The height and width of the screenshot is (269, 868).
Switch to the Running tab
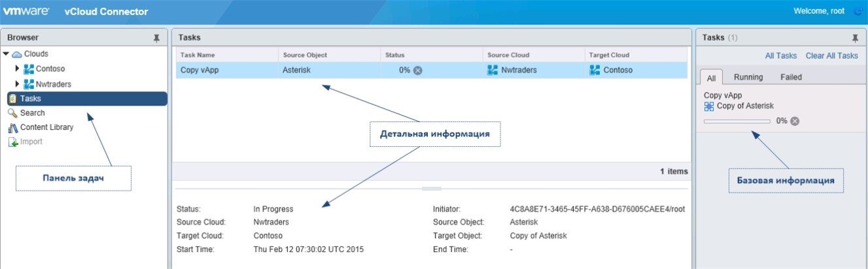(x=748, y=77)
